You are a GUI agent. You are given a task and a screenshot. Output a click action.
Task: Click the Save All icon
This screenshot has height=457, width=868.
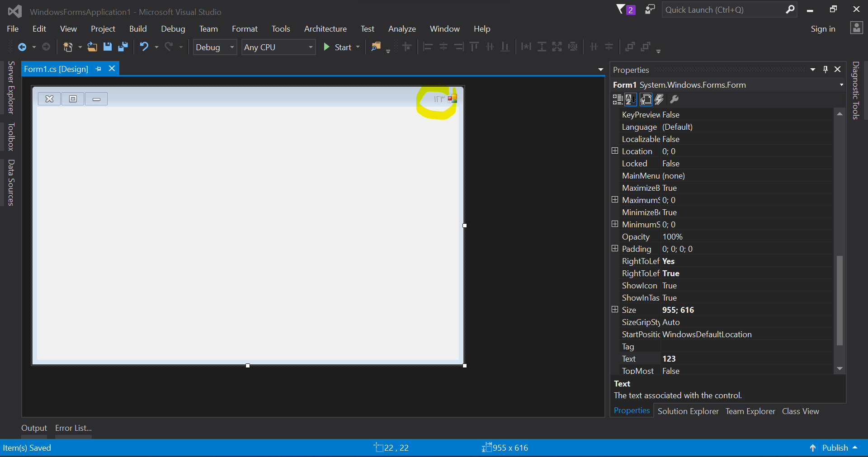click(x=123, y=47)
